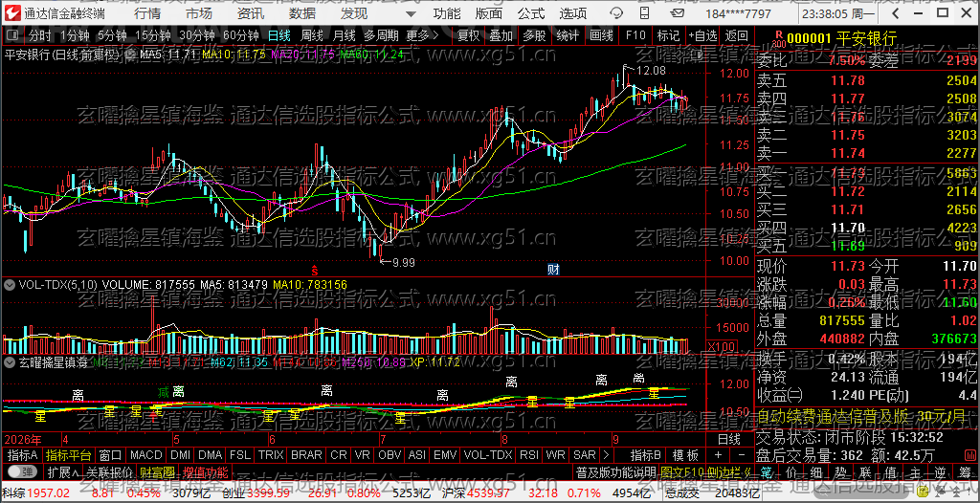Expand the 更多 period options

point(422,36)
